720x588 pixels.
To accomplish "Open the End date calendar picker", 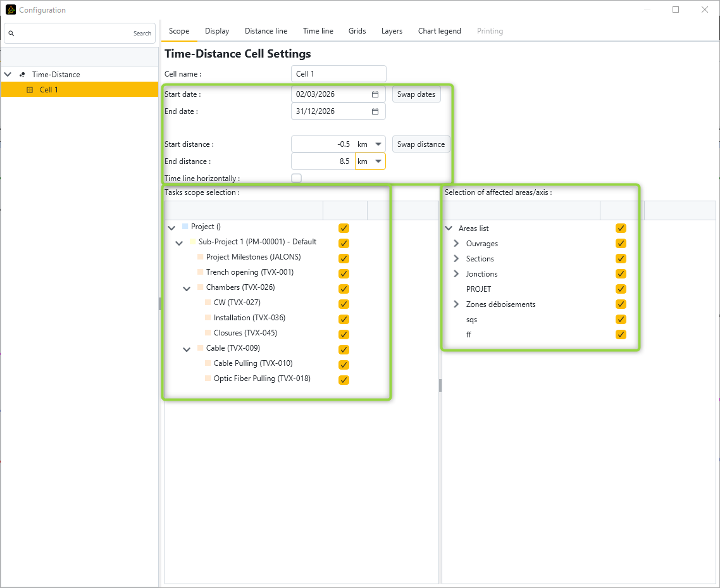I will [375, 111].
